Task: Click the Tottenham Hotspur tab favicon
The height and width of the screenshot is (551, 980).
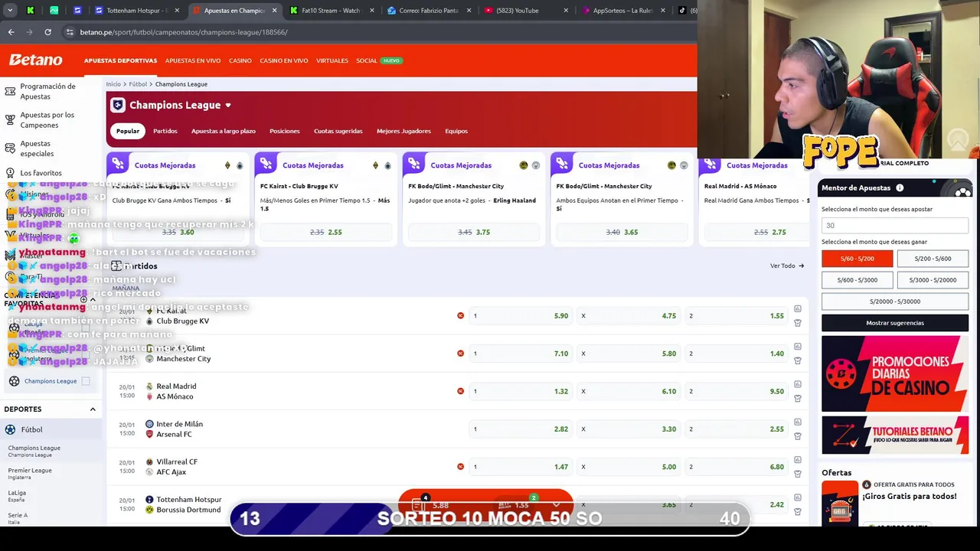Action: [99, 11]
